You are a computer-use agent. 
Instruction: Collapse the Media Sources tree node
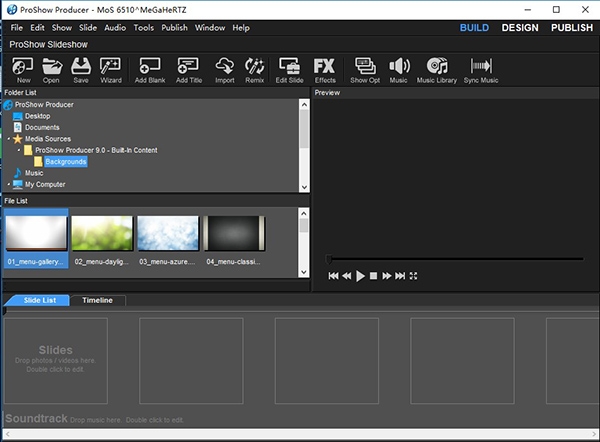tap(9, 139)
